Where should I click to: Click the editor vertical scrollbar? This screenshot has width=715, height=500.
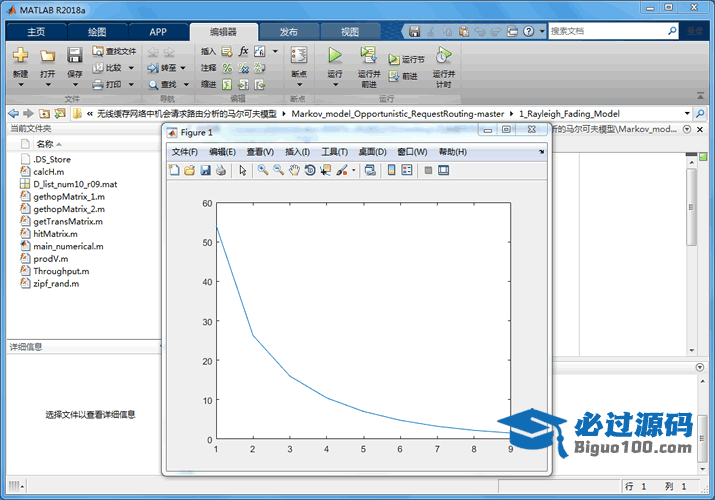[691, 207]
